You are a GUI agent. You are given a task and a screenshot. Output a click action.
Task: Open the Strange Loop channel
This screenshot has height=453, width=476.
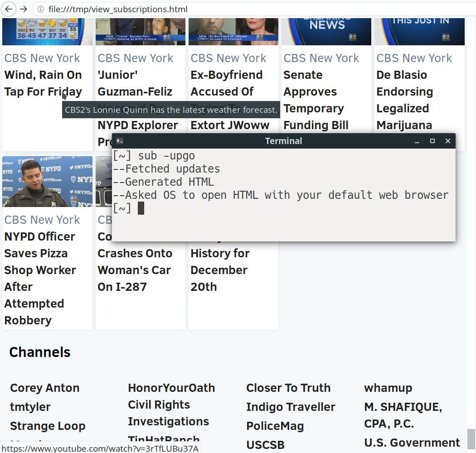(x=48, y=426)
